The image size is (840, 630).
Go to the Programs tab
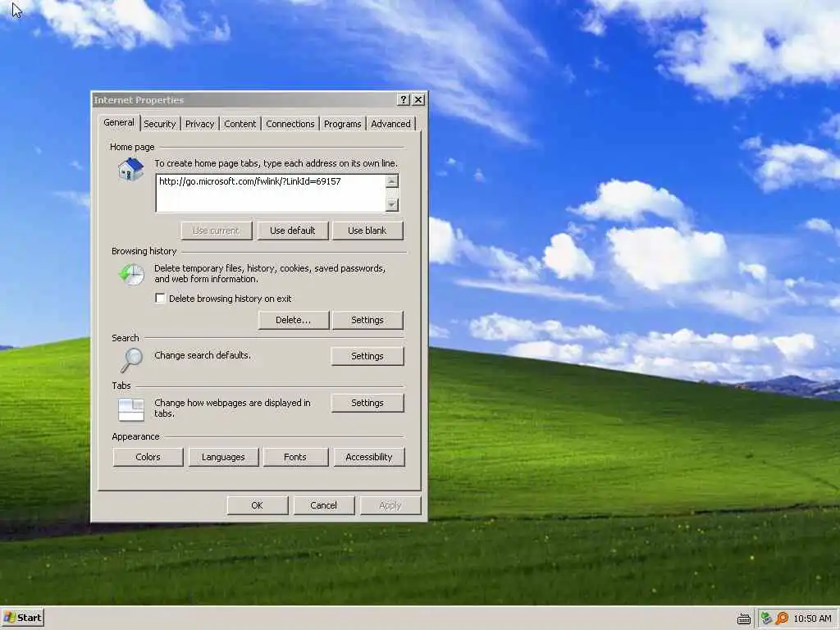(x=342, y=124)
